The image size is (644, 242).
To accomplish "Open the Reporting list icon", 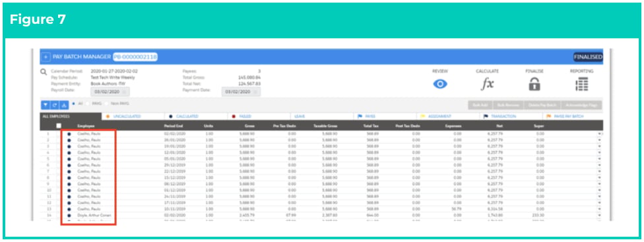I will pyautogui.click(x=581, y=84).
